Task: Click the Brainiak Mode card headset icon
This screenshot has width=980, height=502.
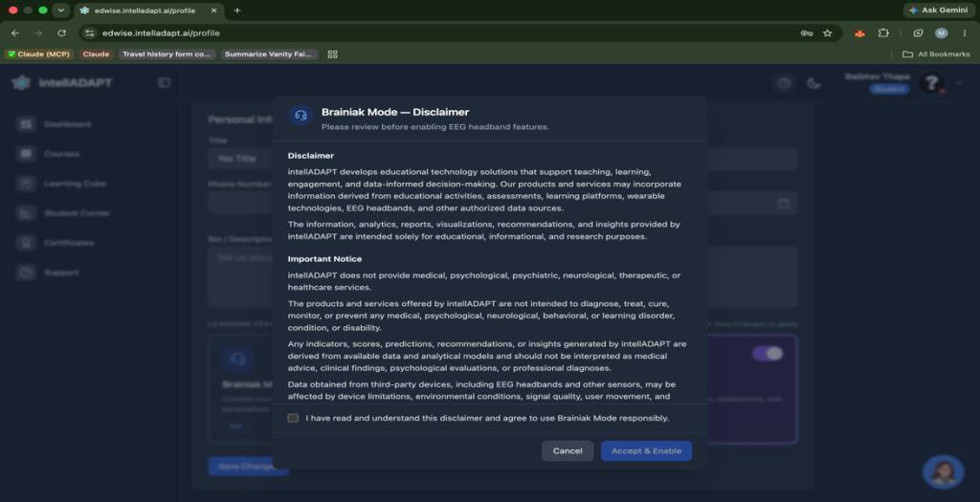Action: [237, 360]
